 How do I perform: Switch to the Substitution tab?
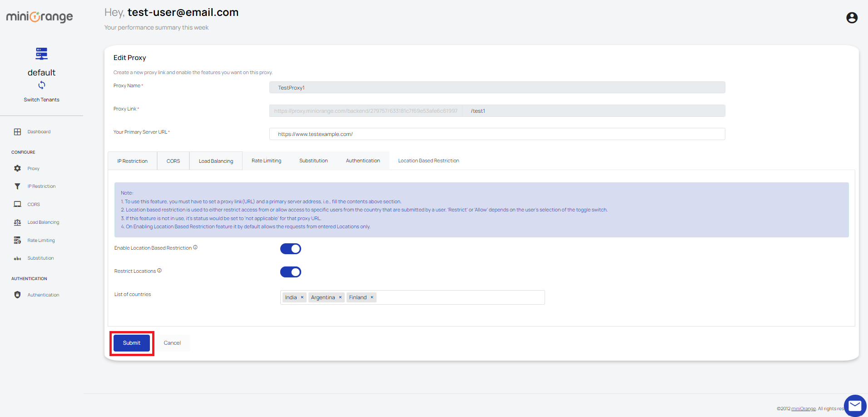pyautogui.click(x=313, y=161)
